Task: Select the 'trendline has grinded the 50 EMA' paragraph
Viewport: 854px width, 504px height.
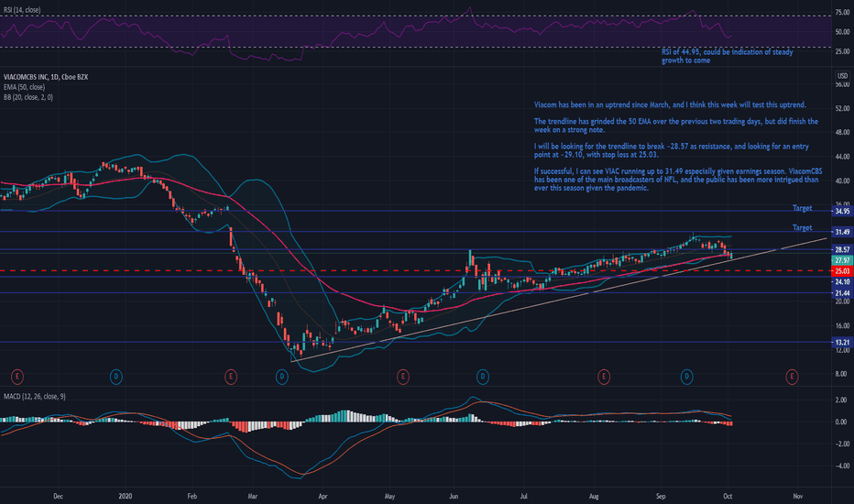Action: point(676,126)
